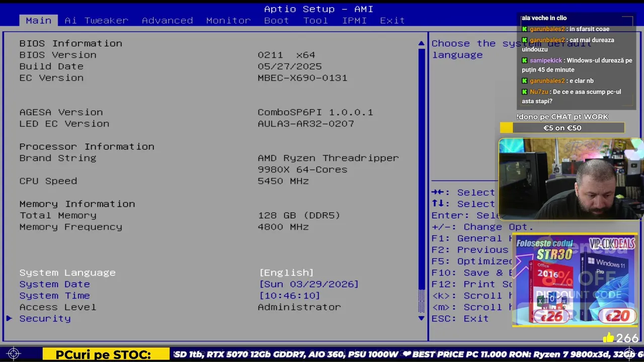This screenshot has height=362, width=644.
Task: Click the ESC: Exit help line
Action: coord(460,318)
